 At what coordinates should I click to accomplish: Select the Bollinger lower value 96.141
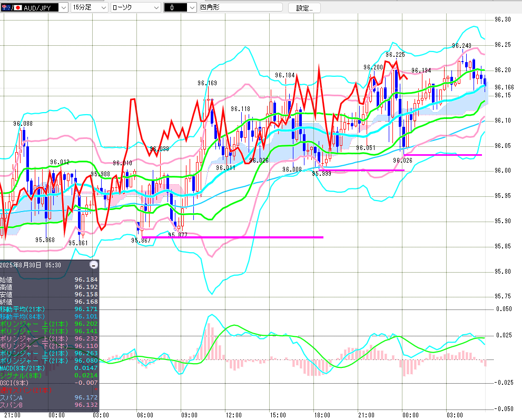[x=86, y=331]
